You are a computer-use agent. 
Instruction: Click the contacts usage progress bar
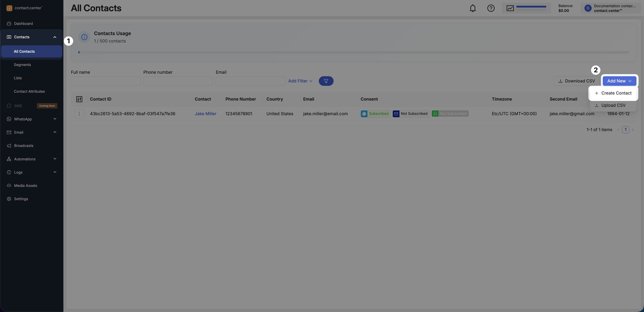354,52
